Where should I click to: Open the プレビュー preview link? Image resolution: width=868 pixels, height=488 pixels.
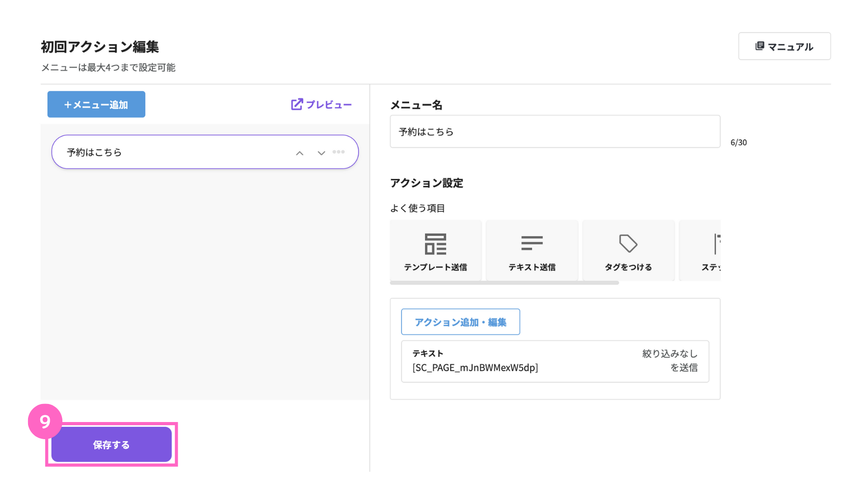[321, 104]
